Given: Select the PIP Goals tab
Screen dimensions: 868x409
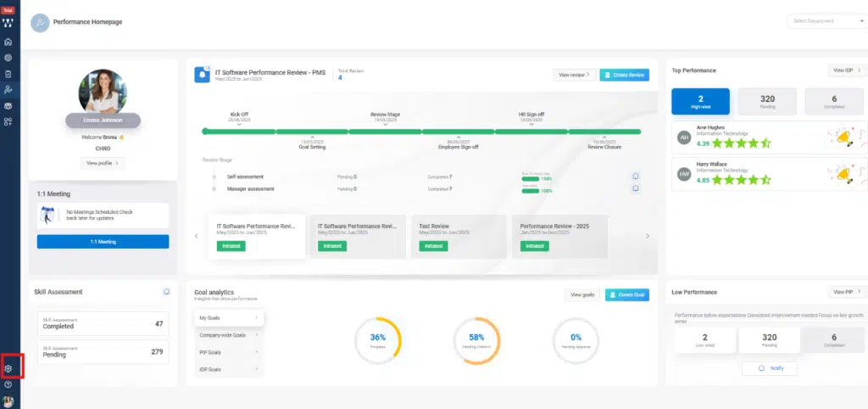Looking at the screenshot, I should 229,352.
